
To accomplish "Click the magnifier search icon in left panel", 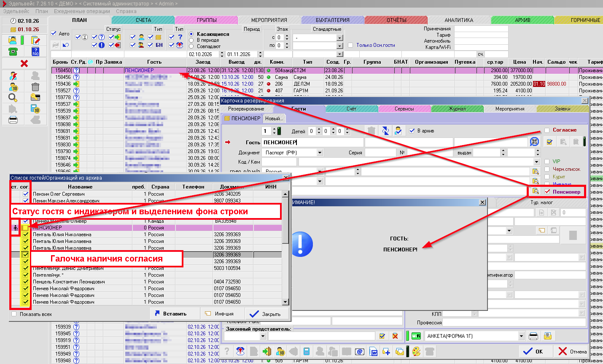I will tap(13, 98).
